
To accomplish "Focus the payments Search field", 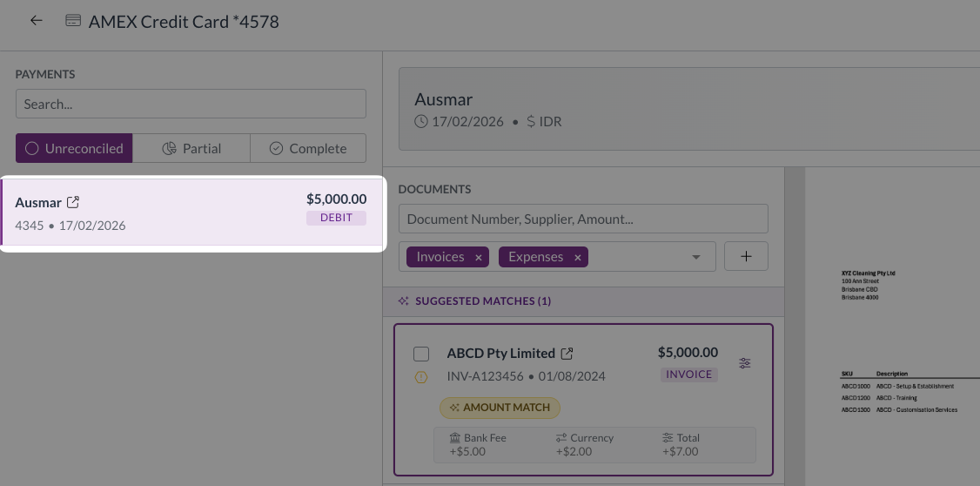I will [191, 104].
